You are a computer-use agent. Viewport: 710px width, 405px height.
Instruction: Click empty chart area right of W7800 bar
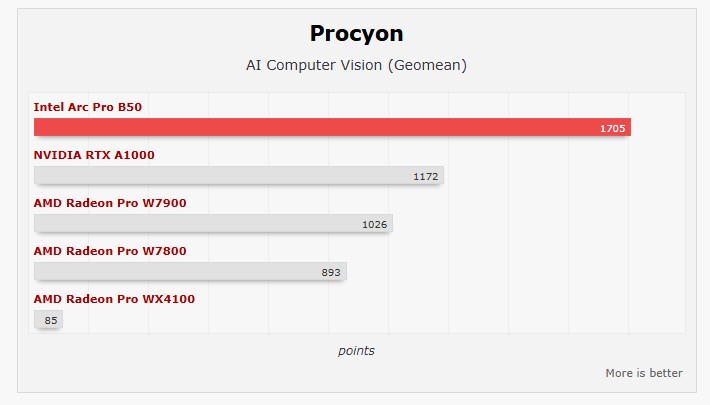pos(510,272)
